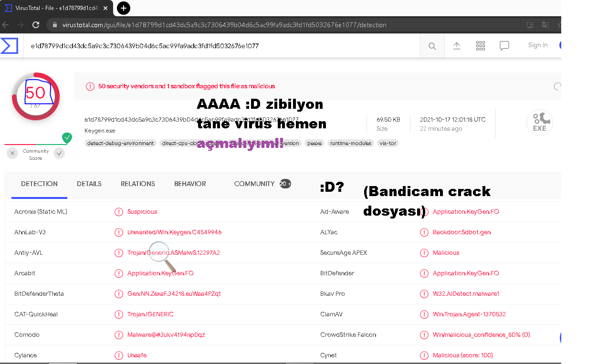Switch to the DETECTION tab
Viewport: 608px width, 364px height.
coord(39,184)
